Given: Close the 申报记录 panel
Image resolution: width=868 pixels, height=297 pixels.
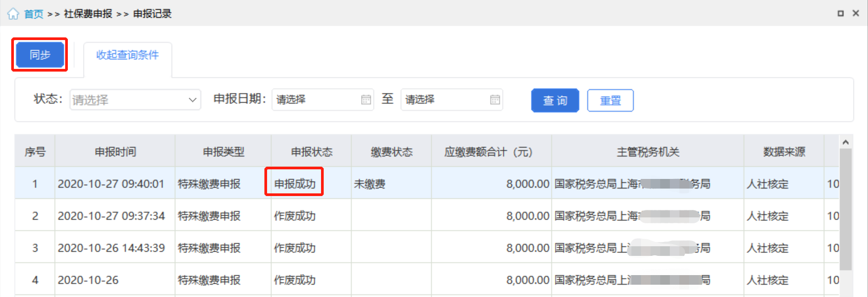Looking at the screenshot, I should 856,13.
